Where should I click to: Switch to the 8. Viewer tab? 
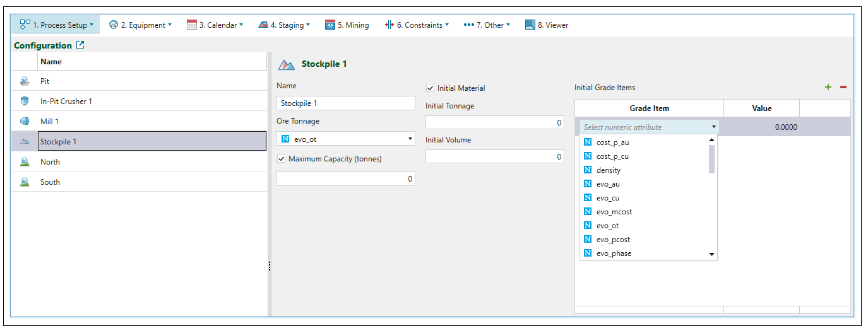point(547,25)
